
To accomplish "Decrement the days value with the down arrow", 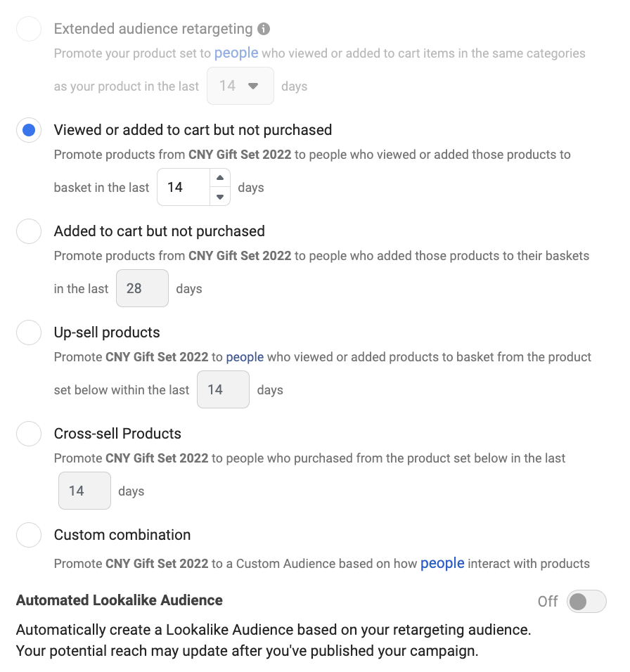I will pyautogui.click(x=219, y=195).
